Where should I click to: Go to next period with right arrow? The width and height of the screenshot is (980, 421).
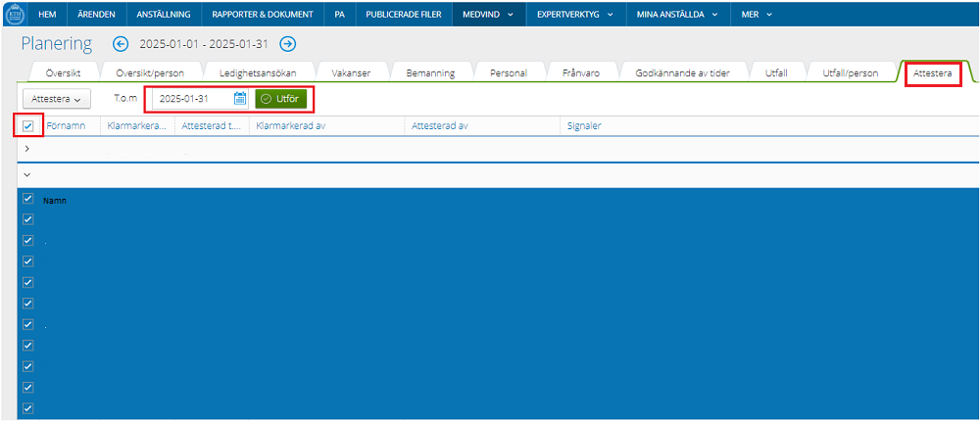(x=287, y=44)
